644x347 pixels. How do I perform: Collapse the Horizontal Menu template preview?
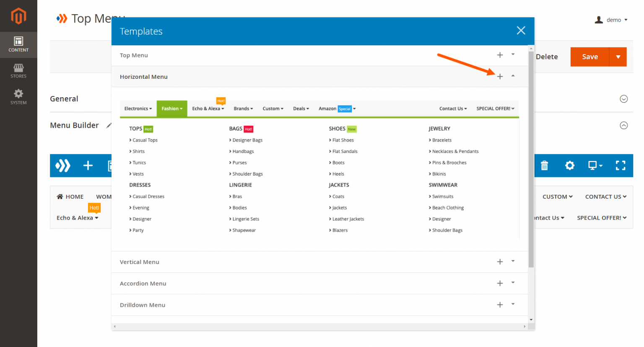(513, 76)
